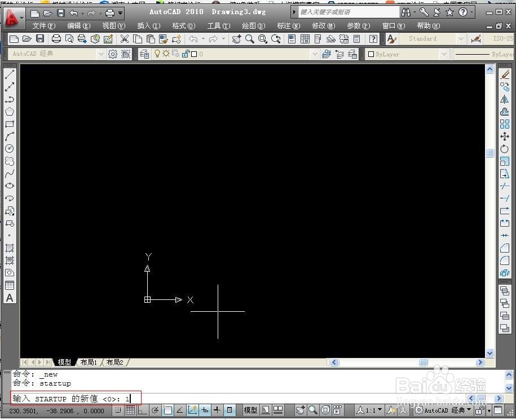Image resolution: width=516 pixels, height=420 pixels.
Task: Select the Array modify tool
Action: pos(505,124)
